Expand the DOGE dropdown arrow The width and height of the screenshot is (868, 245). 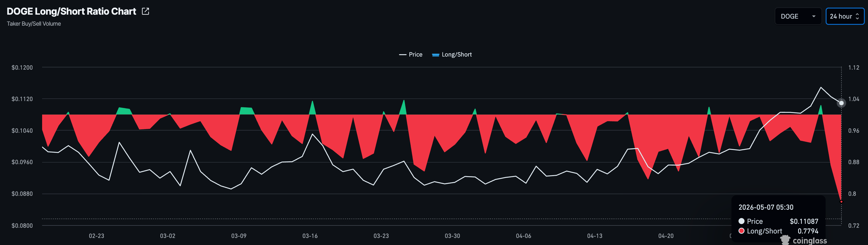pyautogui.click(x=814, y=16)
